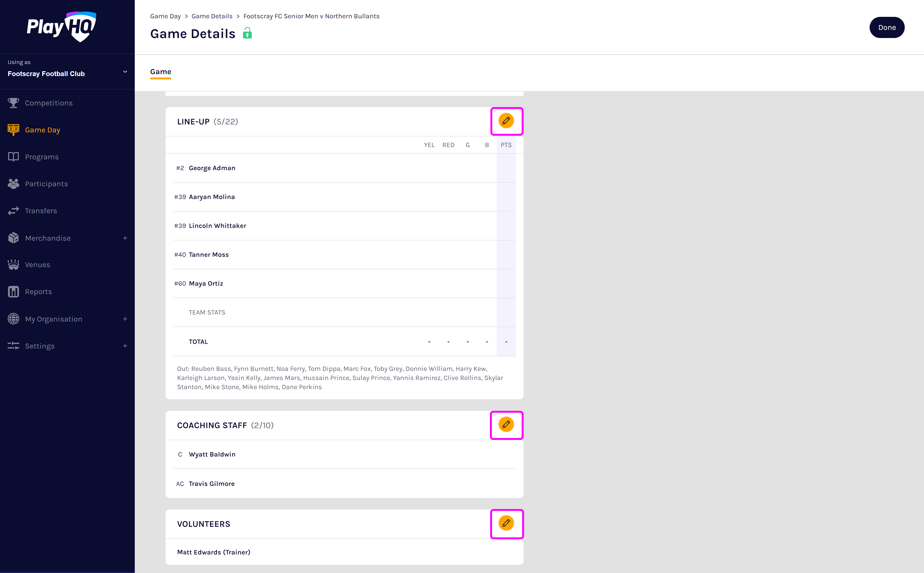Click the Transfers arrows icon
924x573 pixels.
[x=13, y=211]
